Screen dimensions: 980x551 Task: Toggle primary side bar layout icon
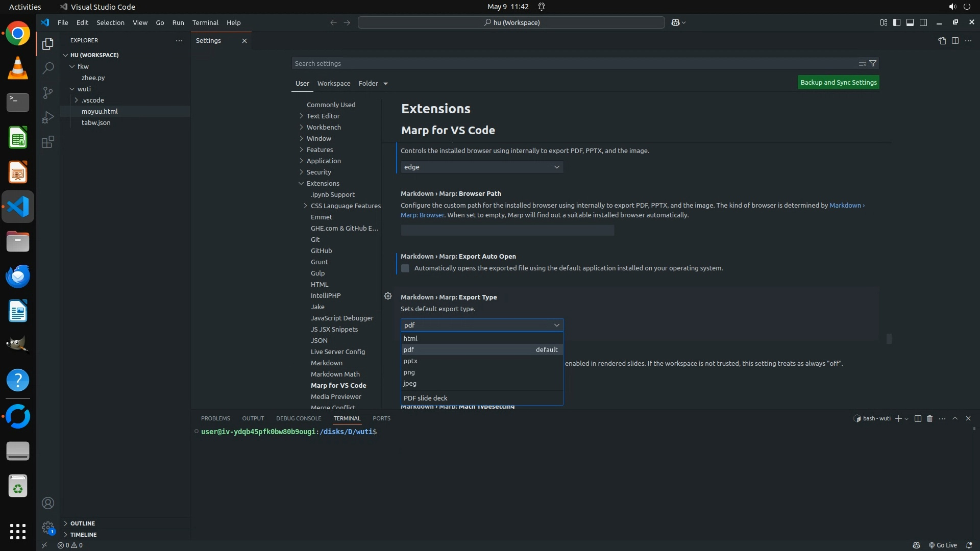pyautogui.click(x=896, y=22)
